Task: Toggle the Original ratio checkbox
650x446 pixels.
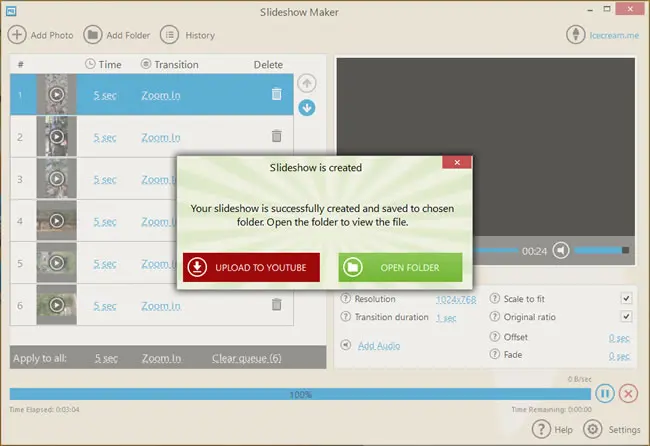Action: point(626,317)
